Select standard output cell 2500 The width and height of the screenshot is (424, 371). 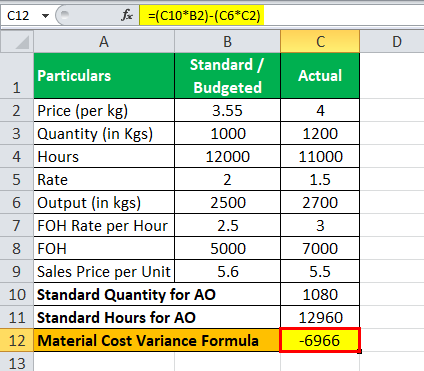point(227,202)
